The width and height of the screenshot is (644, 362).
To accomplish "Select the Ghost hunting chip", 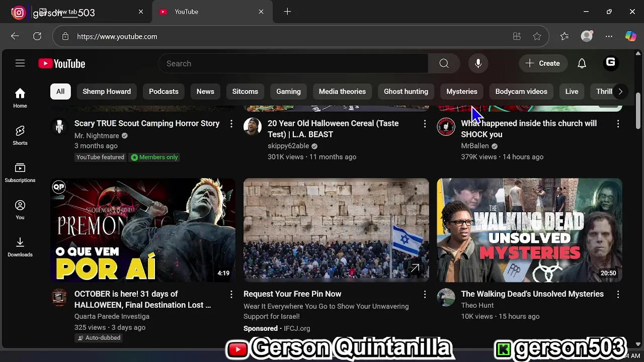I will [x=406, y=92].
